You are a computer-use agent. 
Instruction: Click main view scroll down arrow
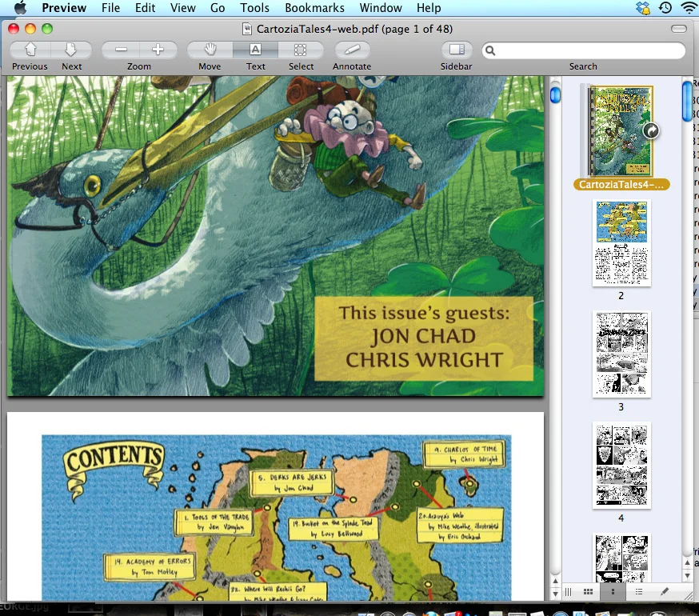pos(555,594)
